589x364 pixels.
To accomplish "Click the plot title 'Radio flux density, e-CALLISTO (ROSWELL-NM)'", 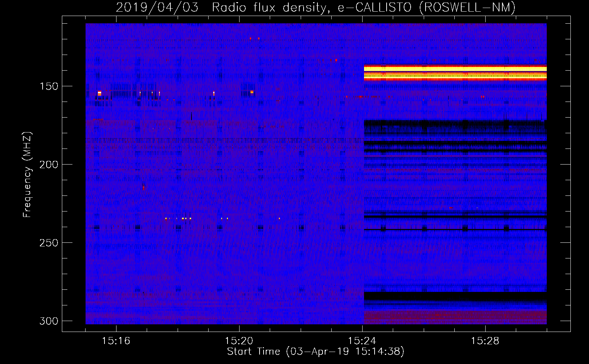I will click(364, 7).
